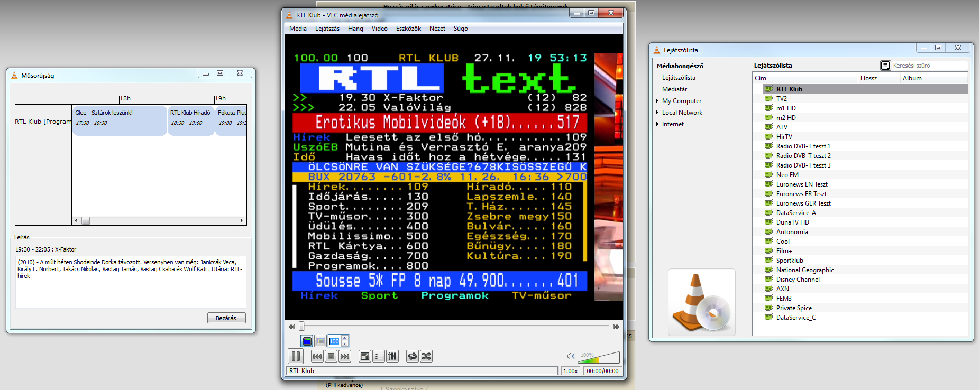Screen dimensions: 980x390
Task: Click Neo FM item icon
Action: tap(769, 174)
